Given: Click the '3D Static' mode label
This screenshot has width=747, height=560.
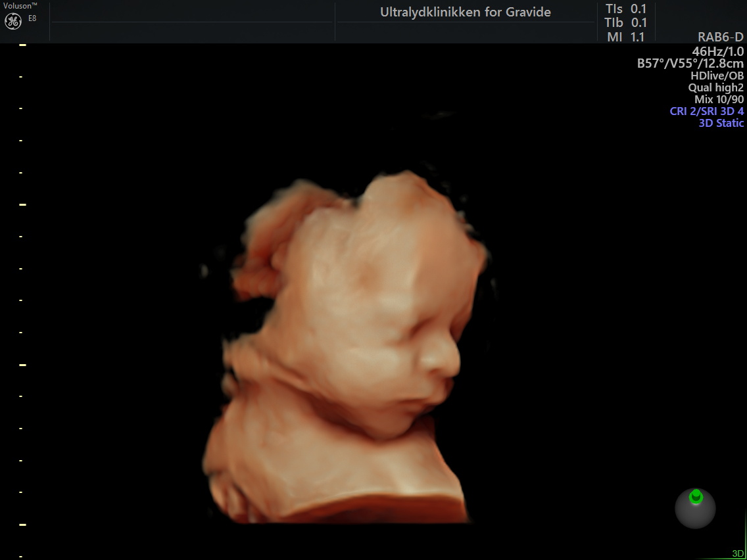Looking at the screenshot, I should click(721, 123).
